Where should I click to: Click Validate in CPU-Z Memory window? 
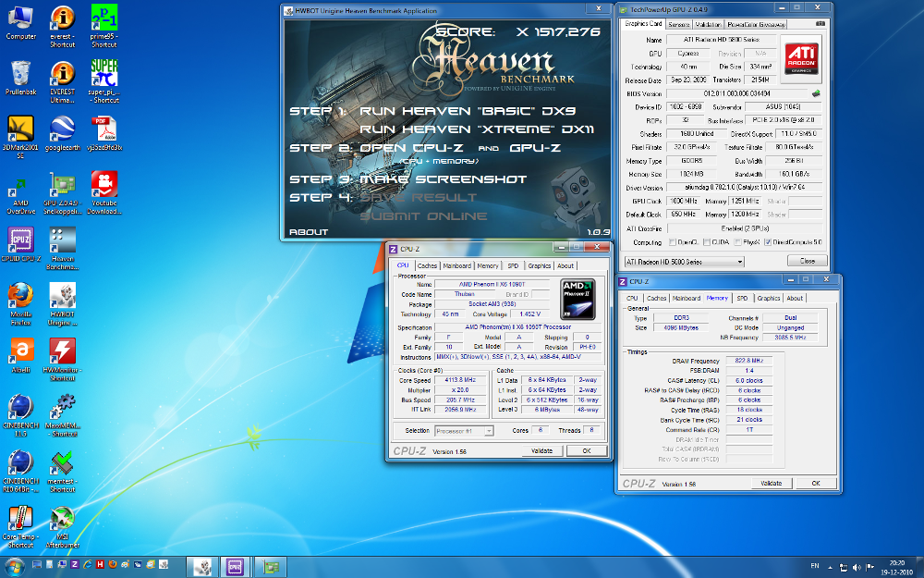click(771, 484)
